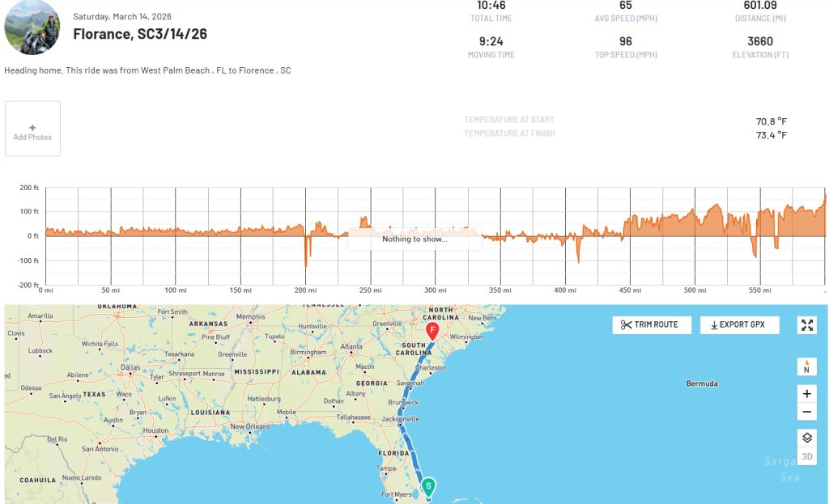
Task: Click the Nothing to show tooltip
Action: (414, 239)
